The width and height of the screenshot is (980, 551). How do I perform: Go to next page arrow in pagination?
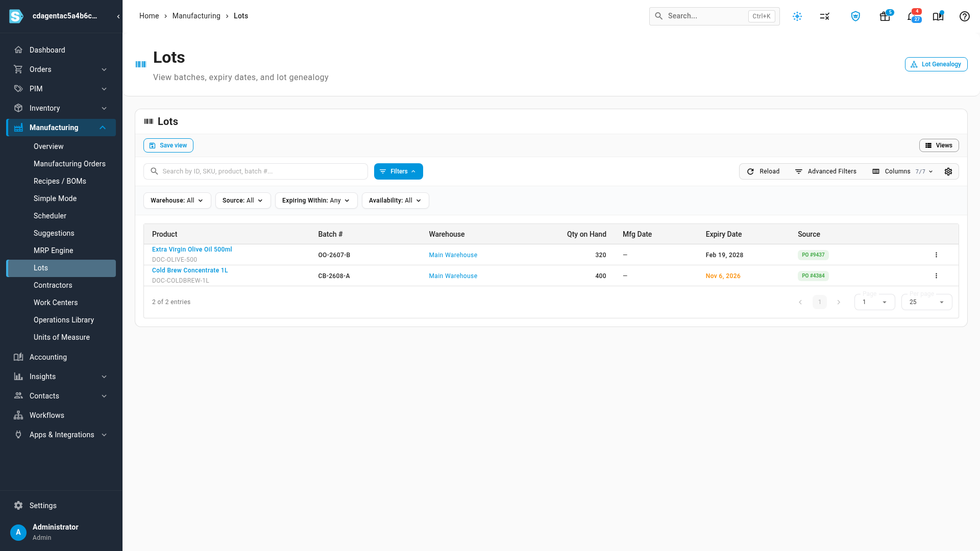[x=839, y=302]
